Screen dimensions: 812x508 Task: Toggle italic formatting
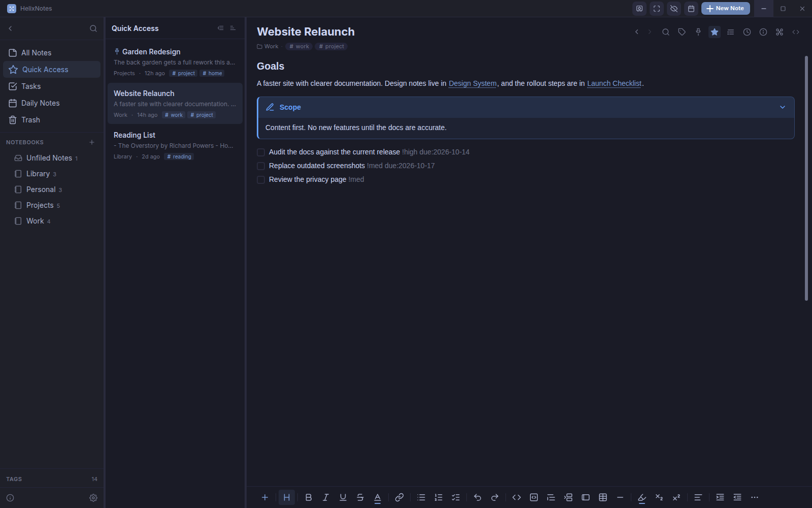[326, 497]
